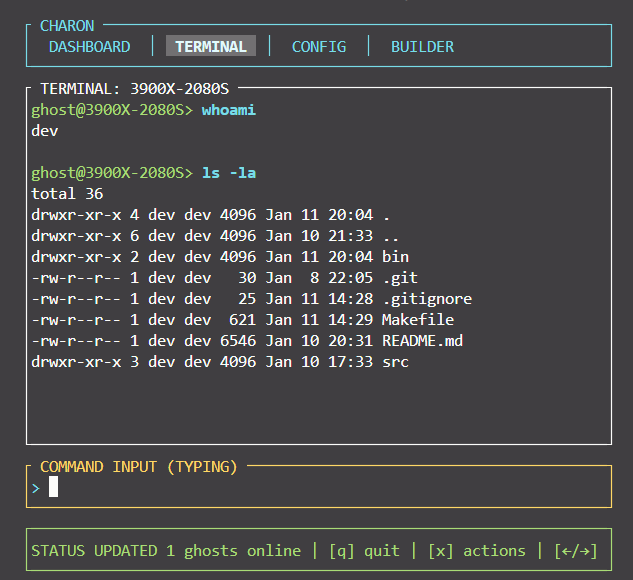The height and width of the screenshot is (580, 633).
Task: Click the CHARON application title
Action: pos(67,25)
